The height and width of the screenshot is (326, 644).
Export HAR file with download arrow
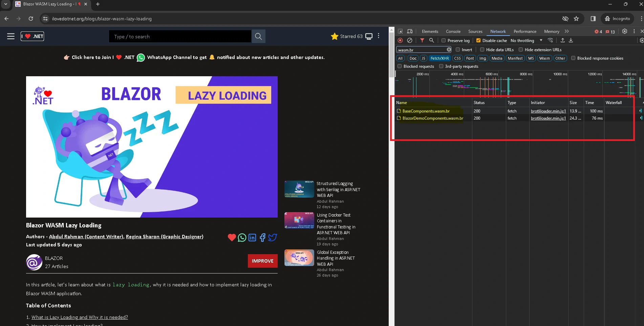(571, 40)
